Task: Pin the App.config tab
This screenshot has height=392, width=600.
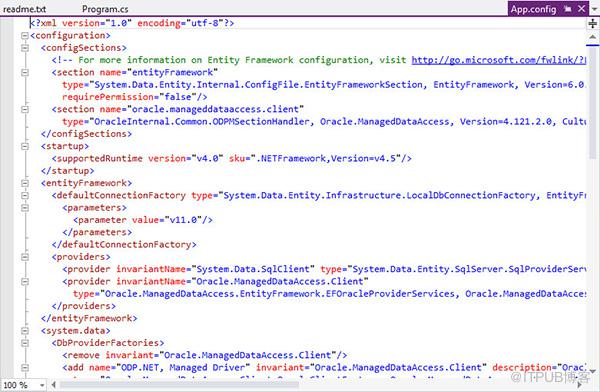Action: coord(567,9)
